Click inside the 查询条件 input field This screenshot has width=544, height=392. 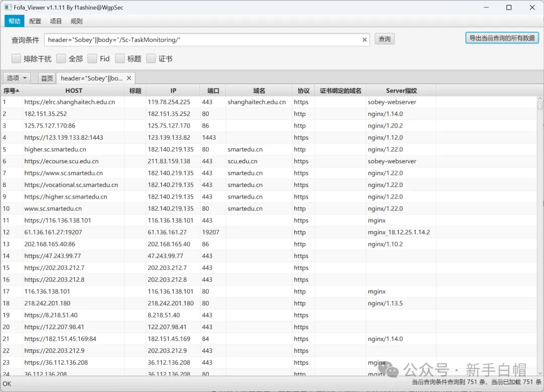pyautogui.click(x=201, y=40)
